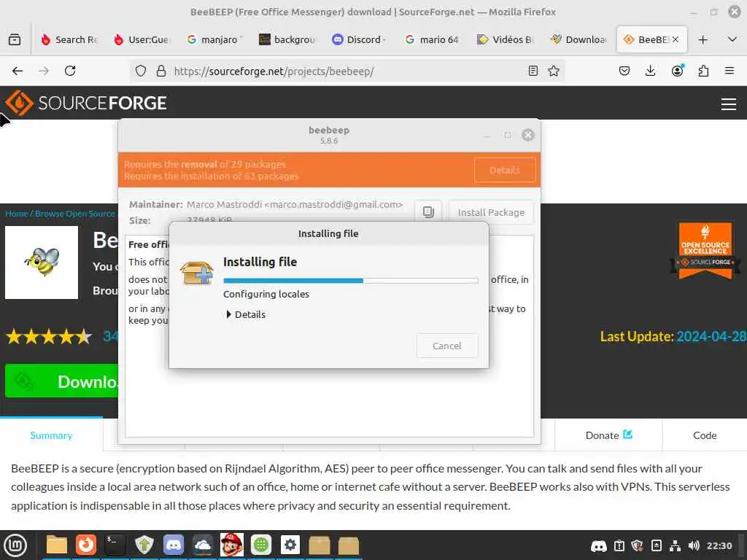
Task: Open Discord from the taskbar
Action: point(174,545)
